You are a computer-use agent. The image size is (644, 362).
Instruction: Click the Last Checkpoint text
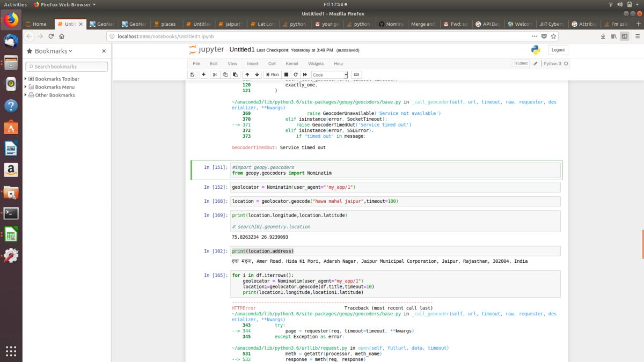(294, 50)
